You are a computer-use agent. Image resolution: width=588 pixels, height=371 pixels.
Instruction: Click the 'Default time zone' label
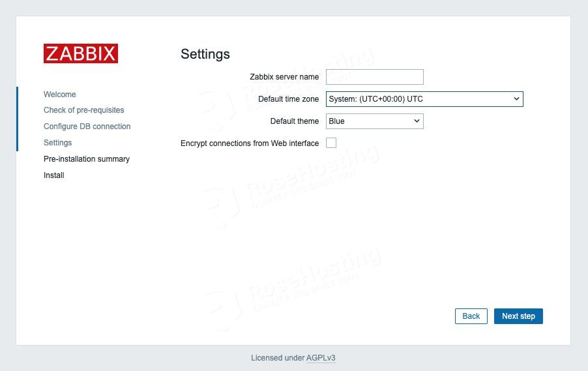click(288, 99)
